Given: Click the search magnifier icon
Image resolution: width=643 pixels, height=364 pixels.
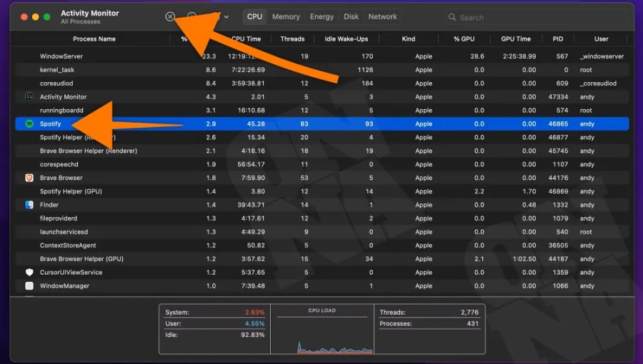Looking at the screenshot, I should [x=452, y=17].
